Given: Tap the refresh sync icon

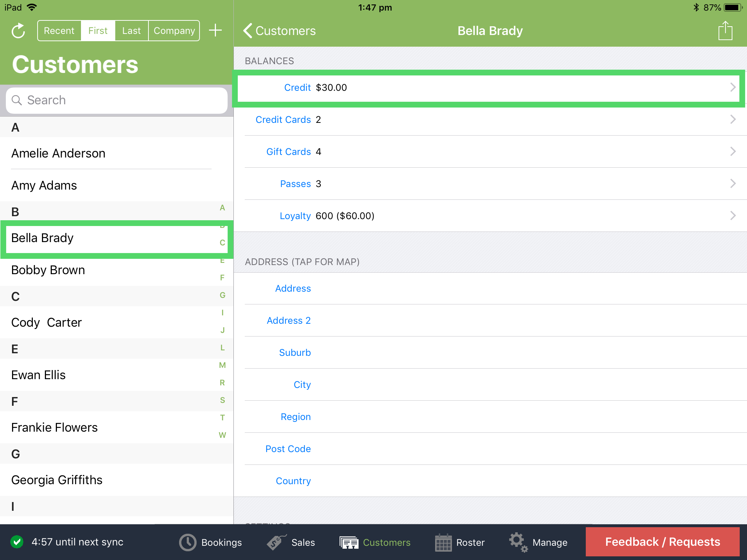Looking at the screenshot, I should (18, 31).
